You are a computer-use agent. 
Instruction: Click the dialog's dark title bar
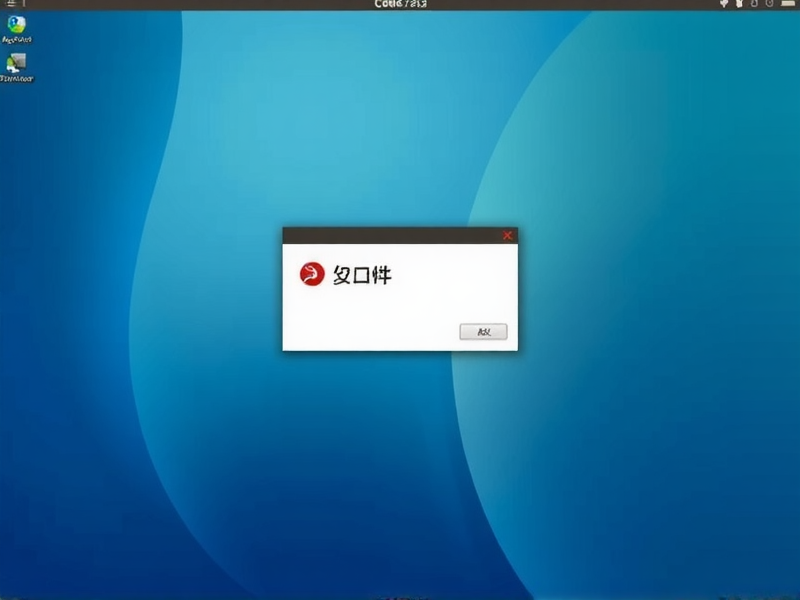(x=390, y=235)
